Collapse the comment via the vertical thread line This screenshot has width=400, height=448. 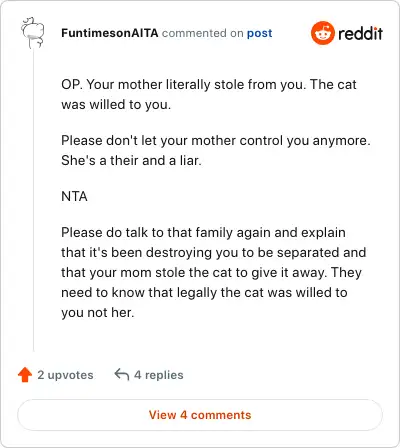[x=33, y=200]
